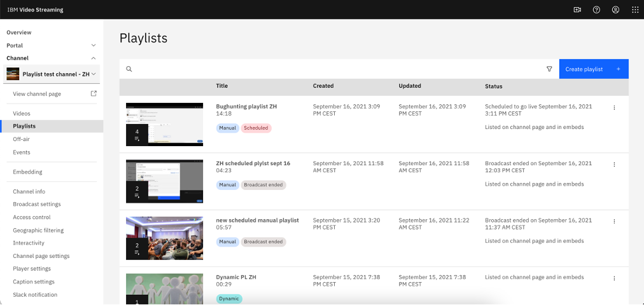Open new scheduled manual playlist title

258,220
